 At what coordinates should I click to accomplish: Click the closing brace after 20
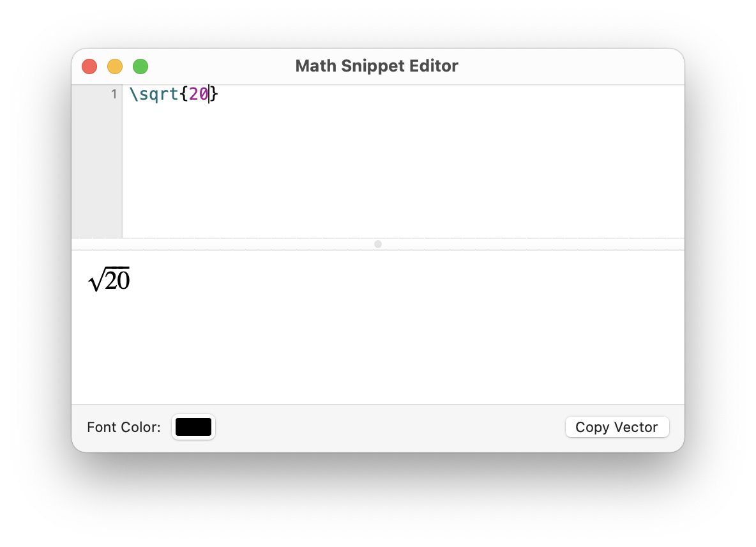[x=213, y=94]
